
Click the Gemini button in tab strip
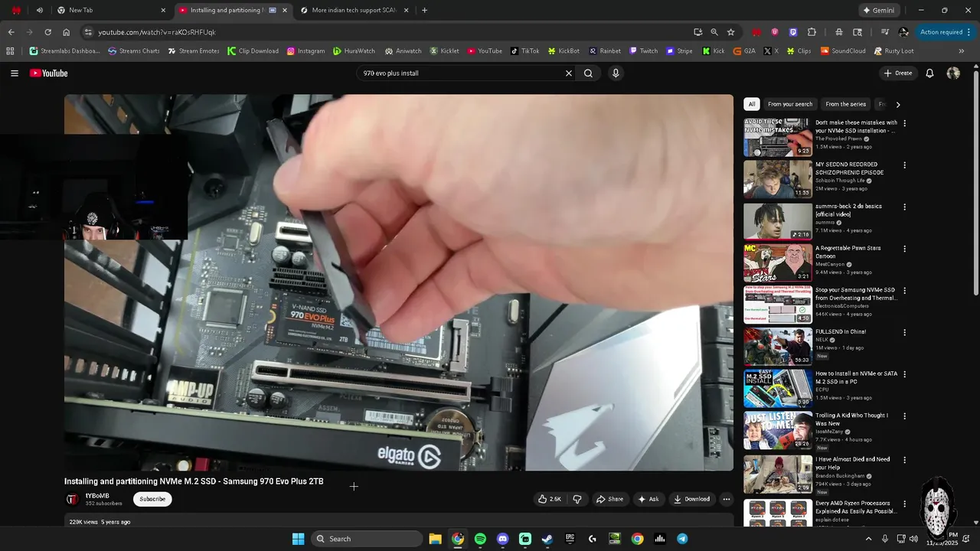[878, 11]
